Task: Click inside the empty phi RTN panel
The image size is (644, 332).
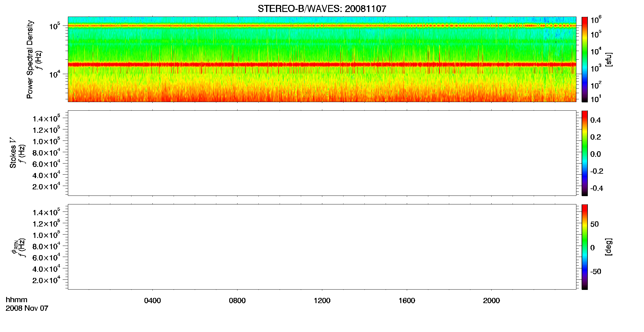Action: pos(322,247)
